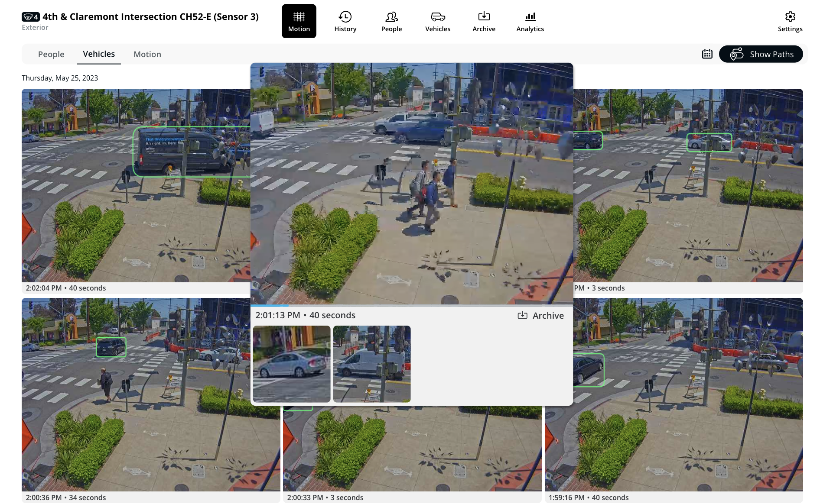This screenshot has height=504, width=833.
Task: Open the 2:02:04 PM event clip
Action: (135, 186)
